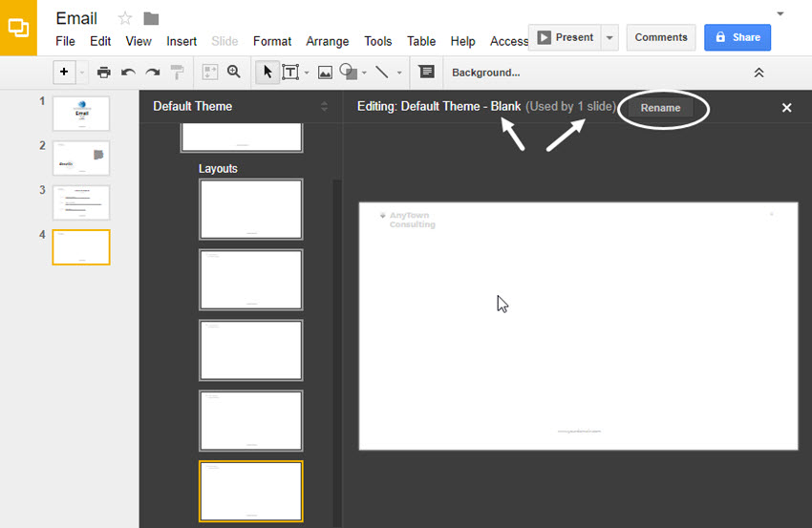
Task: Open the Present options dropdown
Action: pyautogui.click(x=609, y=37)
